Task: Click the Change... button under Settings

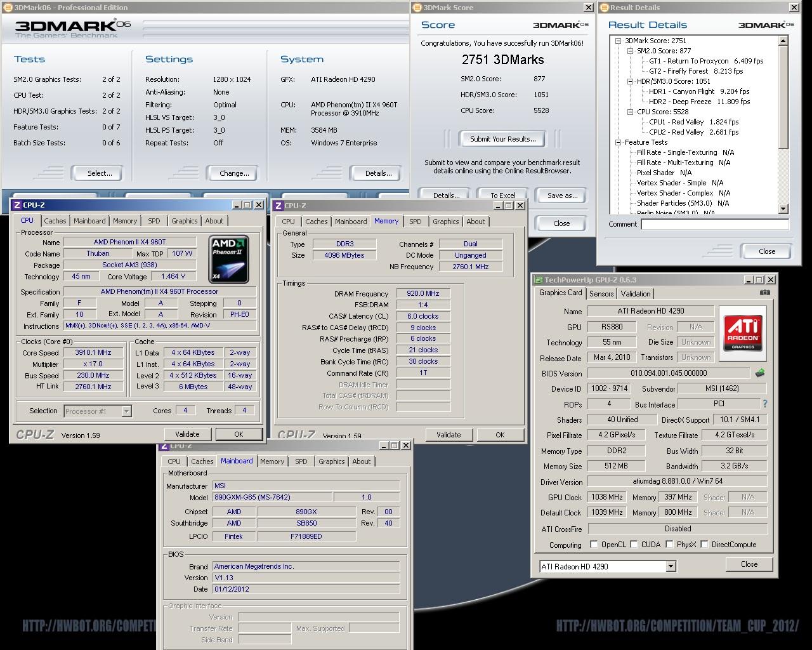Action: coord(234,173)
